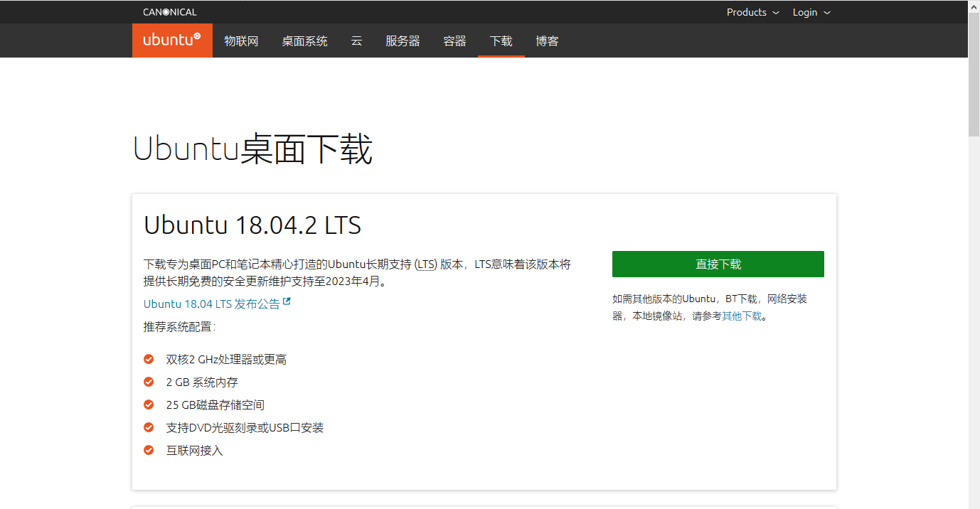Click the 推荐系统配置 label
The image size is (980, 509).
(179, 327)
